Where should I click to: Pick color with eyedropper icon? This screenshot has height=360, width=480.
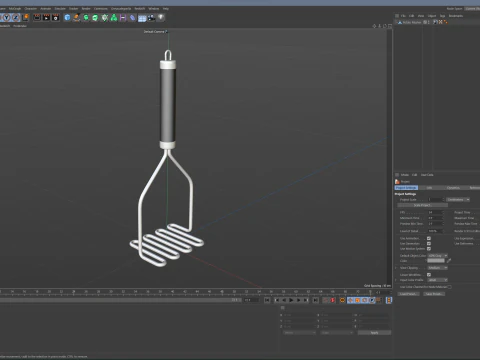(449, 261)
